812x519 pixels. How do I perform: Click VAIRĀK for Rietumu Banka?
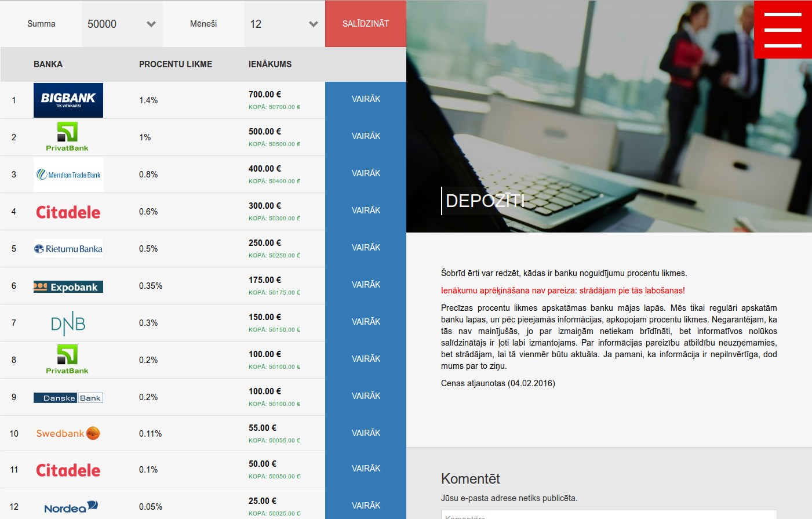pos(366,248)
